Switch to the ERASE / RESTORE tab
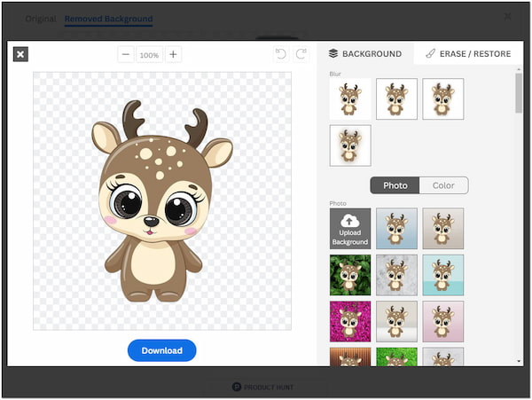Viewport: 532px width, 400px height. [467, 54]
